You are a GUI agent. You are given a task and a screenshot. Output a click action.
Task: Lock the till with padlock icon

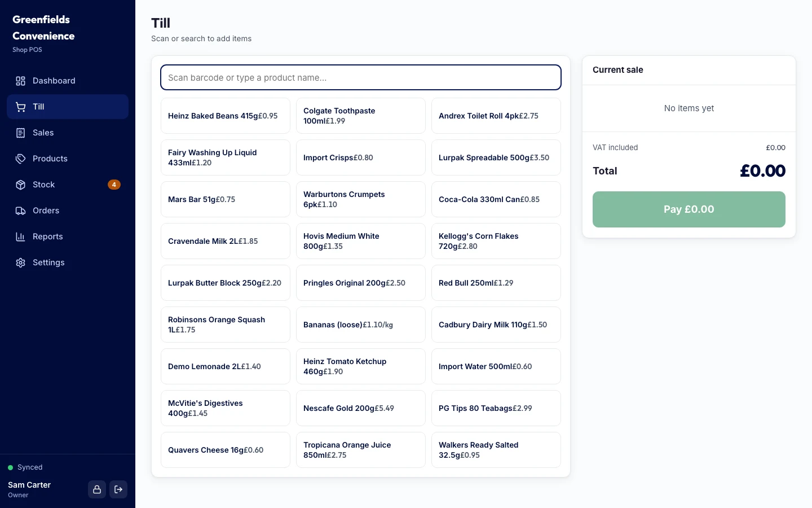97,489
